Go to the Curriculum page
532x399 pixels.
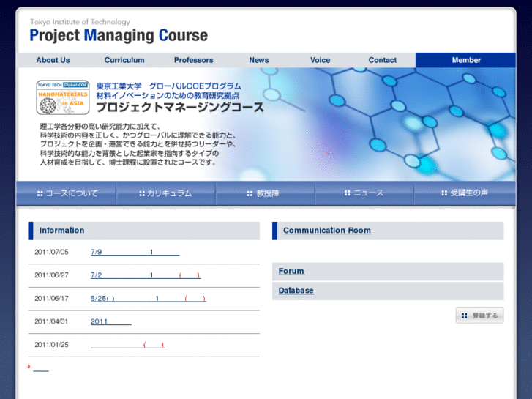[124, 60]
